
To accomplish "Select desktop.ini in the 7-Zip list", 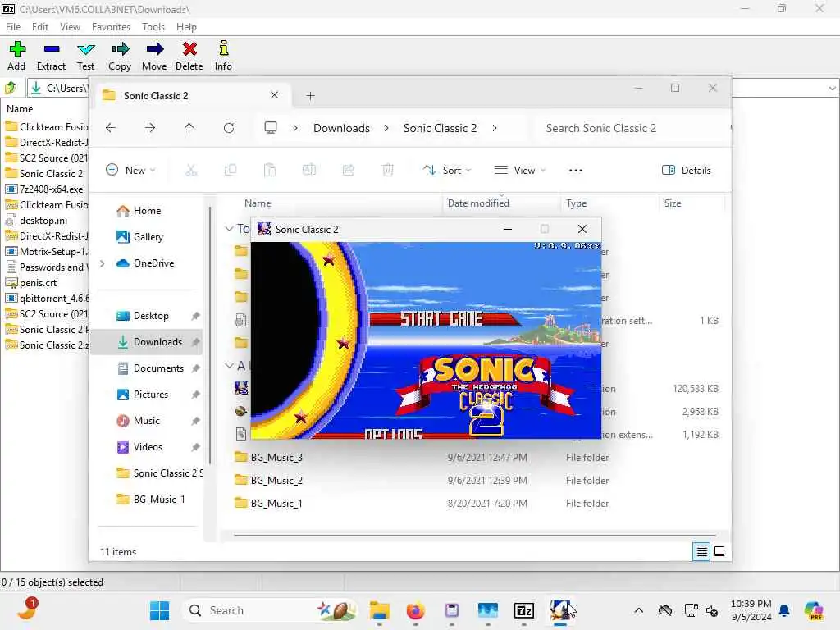I will (44, 220).
